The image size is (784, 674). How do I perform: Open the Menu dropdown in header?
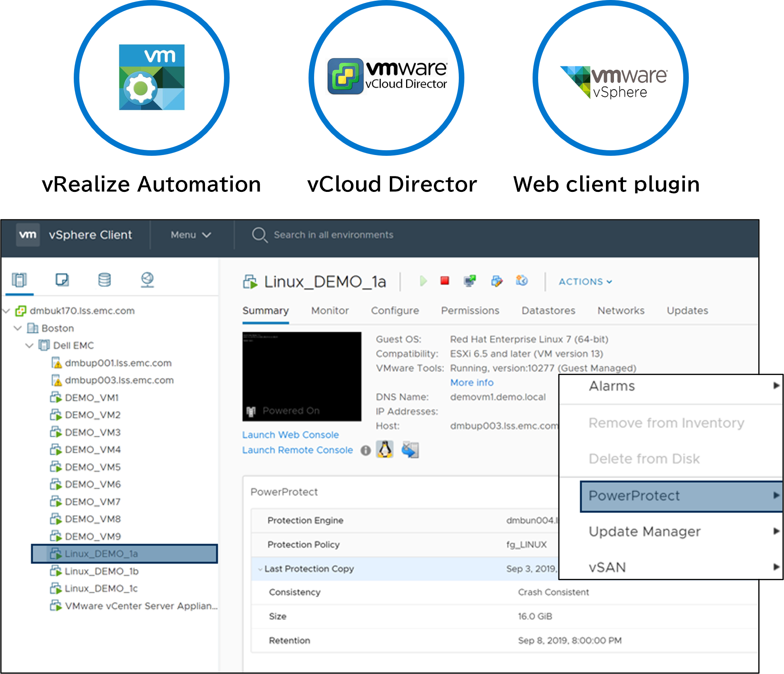[191, 235]
